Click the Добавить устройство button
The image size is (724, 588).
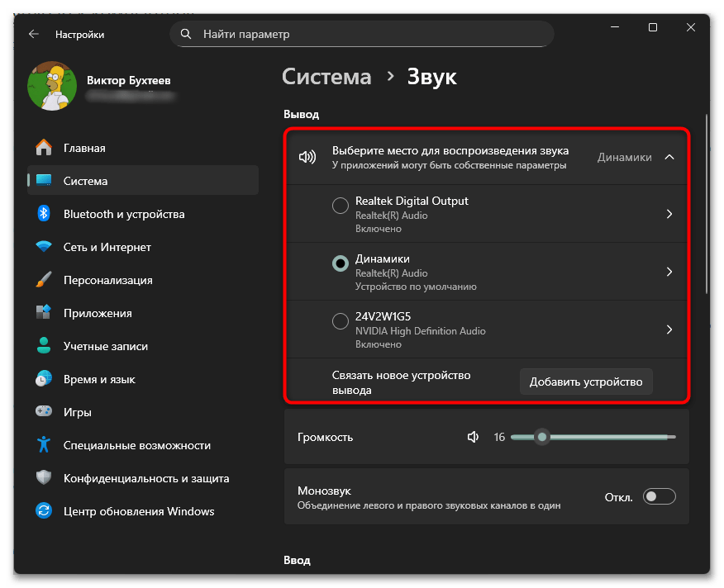[586, 382]
